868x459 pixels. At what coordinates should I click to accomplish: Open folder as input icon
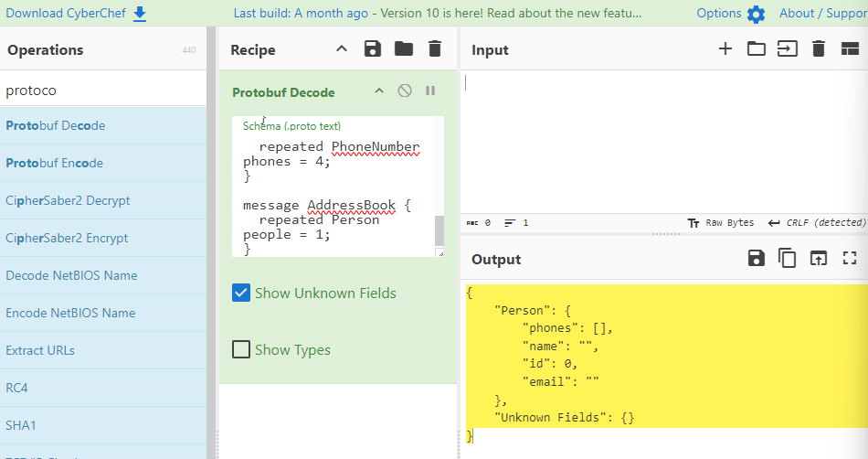[757, 49]
